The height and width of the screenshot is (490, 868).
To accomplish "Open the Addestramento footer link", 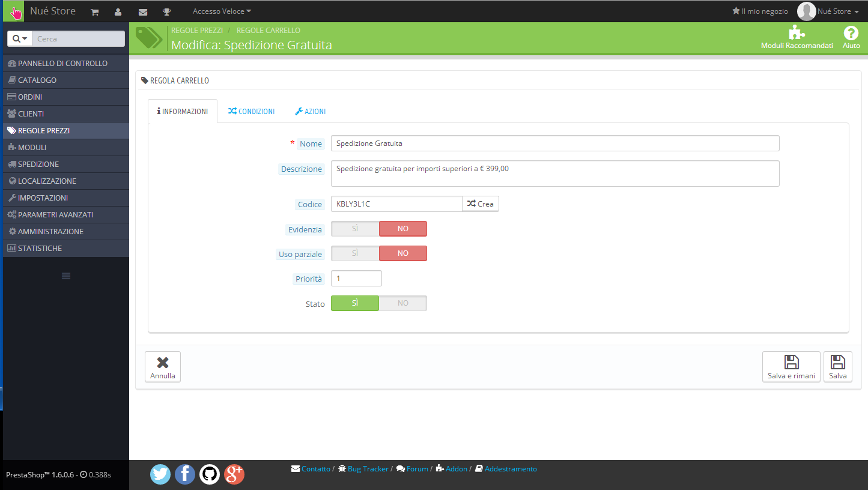I will click(x=511, y=469).
